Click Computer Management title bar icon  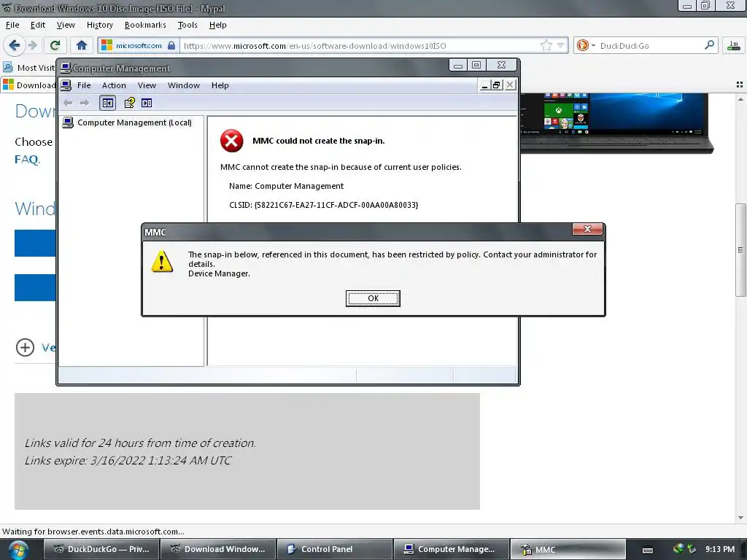[66, 68]
